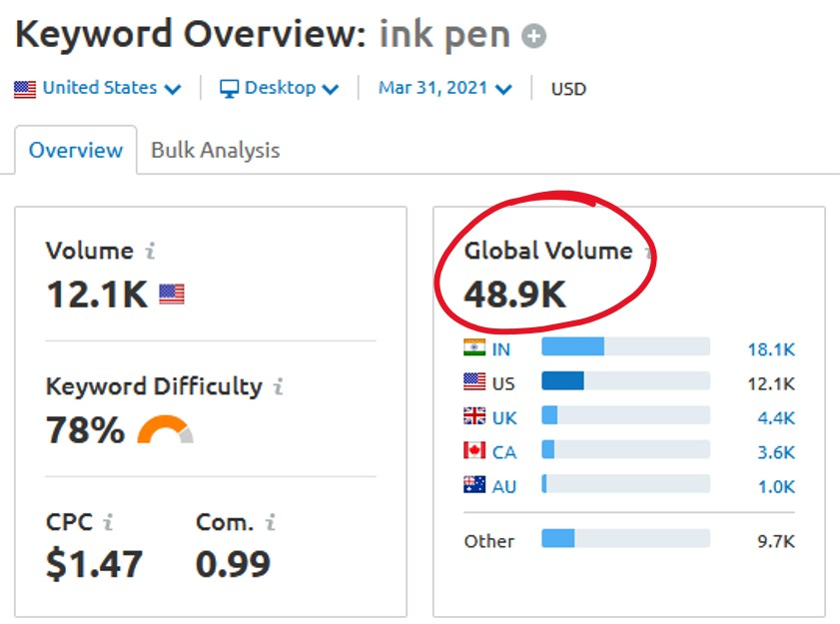Click the CA country code link

pos(504,452)
